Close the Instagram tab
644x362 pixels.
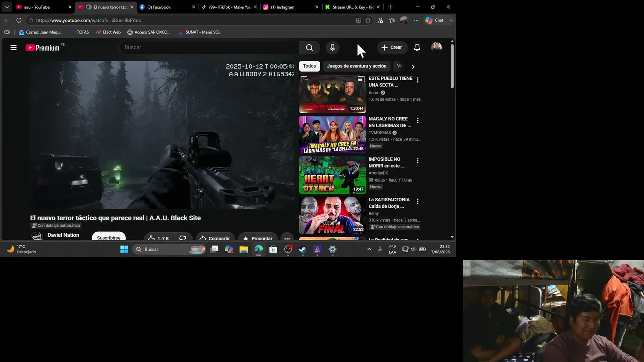317,7
